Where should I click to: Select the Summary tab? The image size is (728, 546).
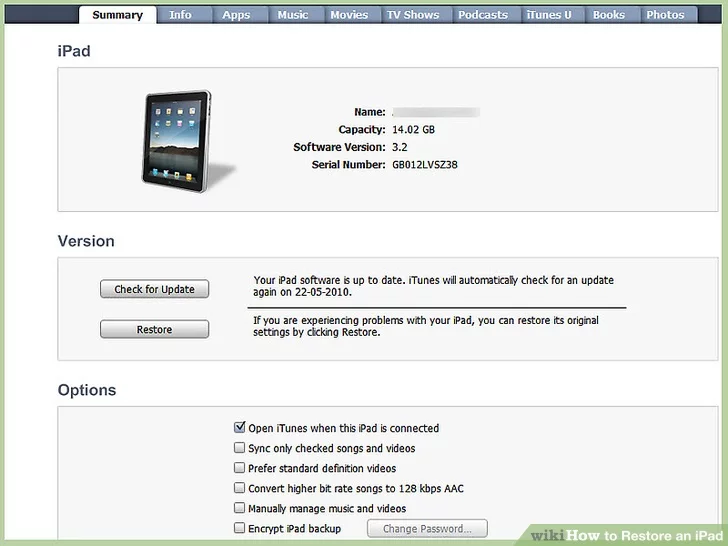pyautogui.click(x=117, y=15)
